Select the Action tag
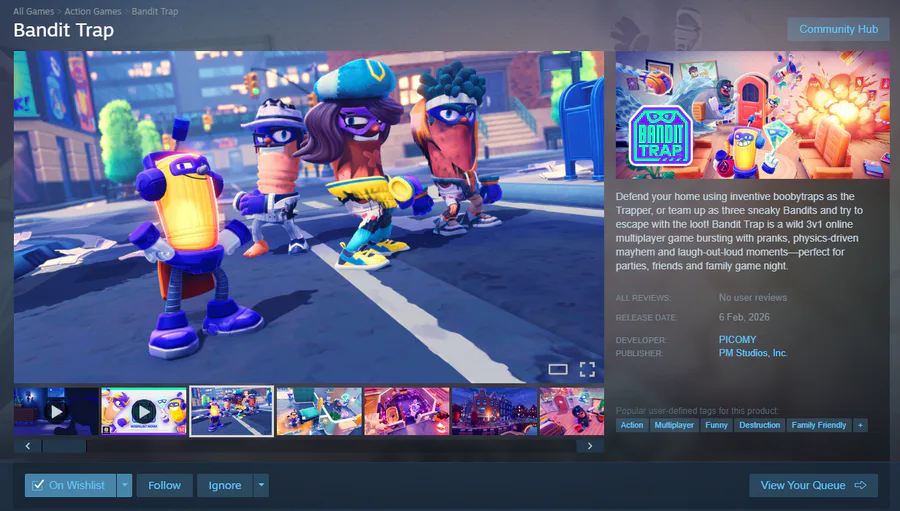This screenshot has width=900, height=511. click(x=631, y=425)
